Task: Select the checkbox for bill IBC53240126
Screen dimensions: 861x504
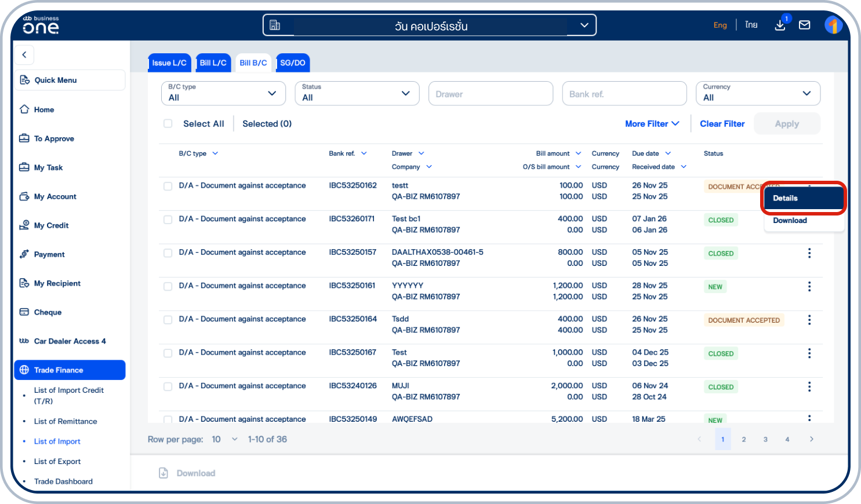Action: point(168,386)
